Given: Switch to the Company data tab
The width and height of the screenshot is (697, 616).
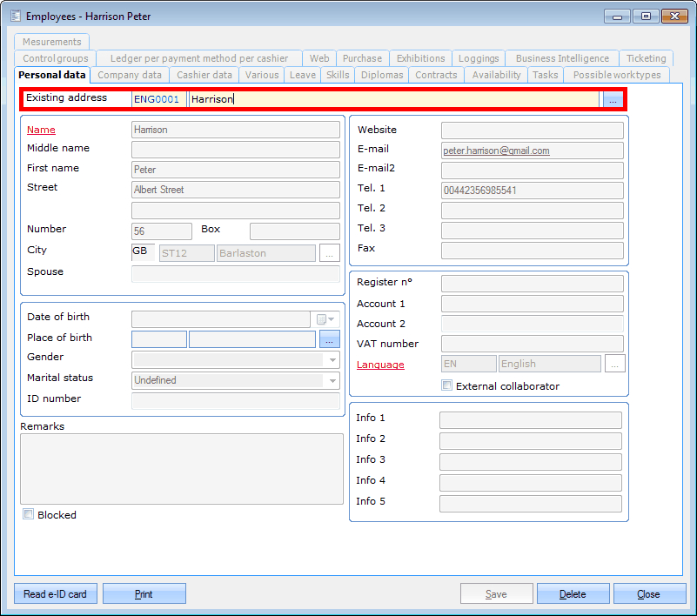Looking at the screenshot, I should [130, 75].
